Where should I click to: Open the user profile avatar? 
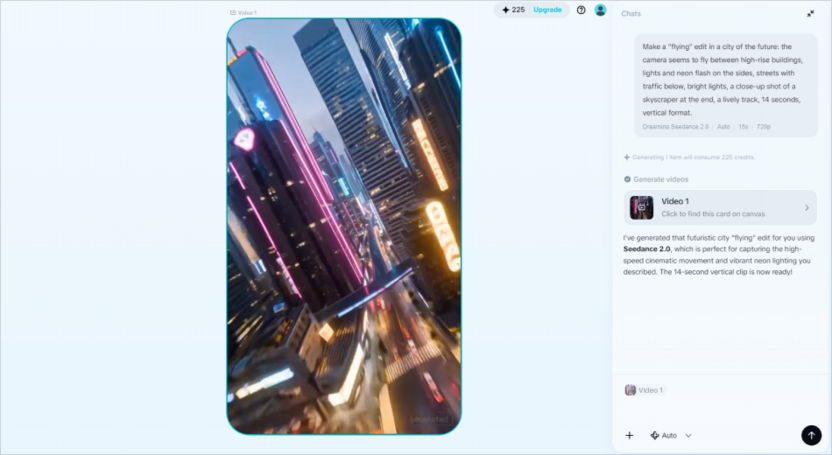click(x=600, y=10)
